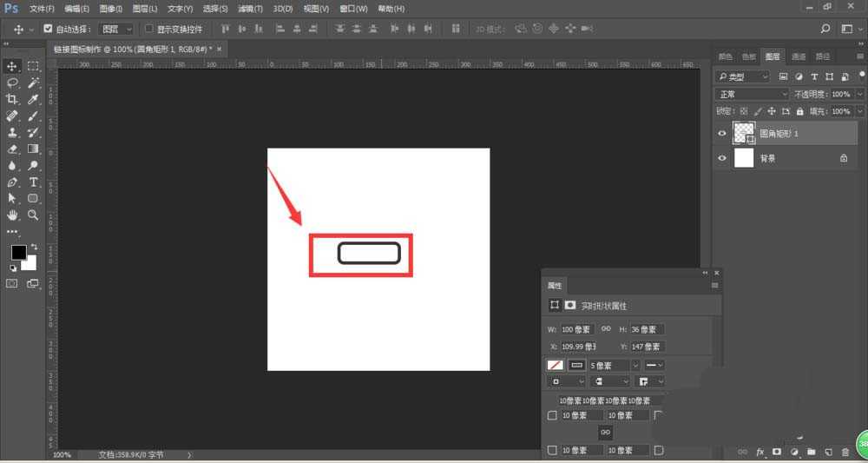Open the 正常 blend mode dropdown
Viewport: 868px width, 463px height.
(x=752, y=94)
